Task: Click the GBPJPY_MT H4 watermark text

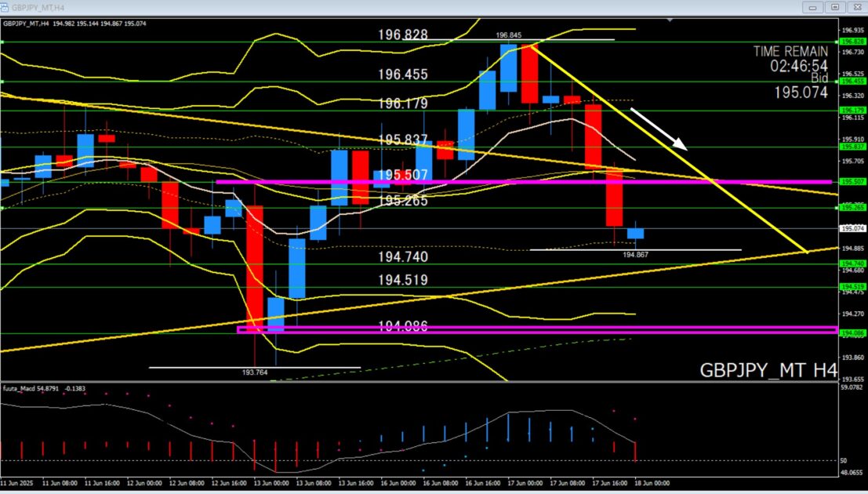Action: click(x=769, y=370)
